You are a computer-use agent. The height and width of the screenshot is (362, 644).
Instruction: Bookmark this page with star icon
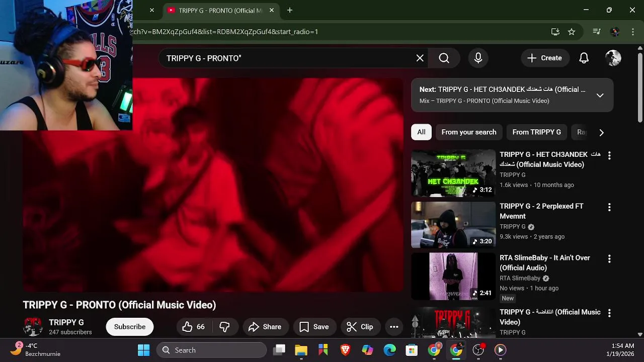[x=572, y=32]
